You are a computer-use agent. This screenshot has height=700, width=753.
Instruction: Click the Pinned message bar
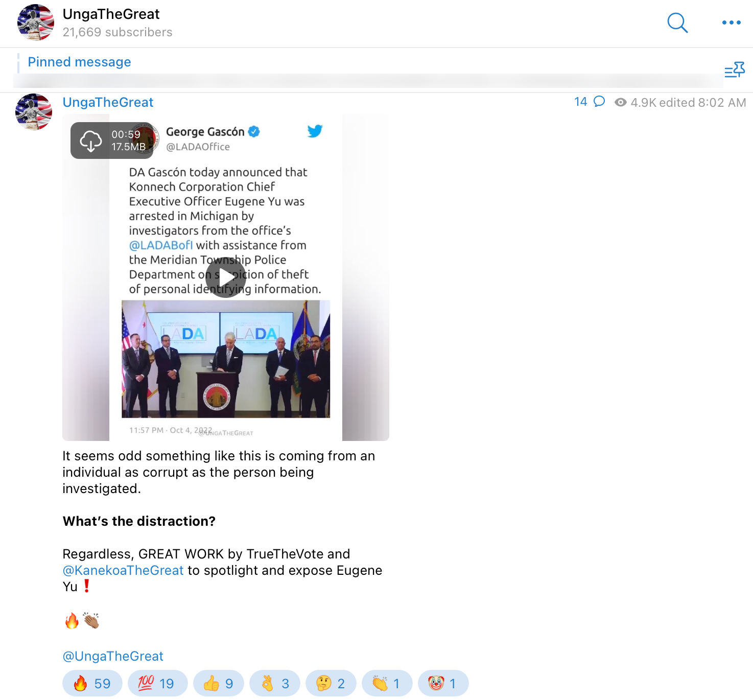79,62
